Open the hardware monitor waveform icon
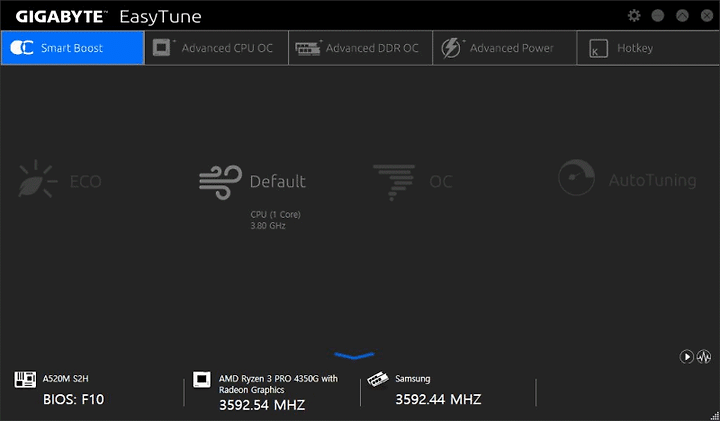 (704, 357)
